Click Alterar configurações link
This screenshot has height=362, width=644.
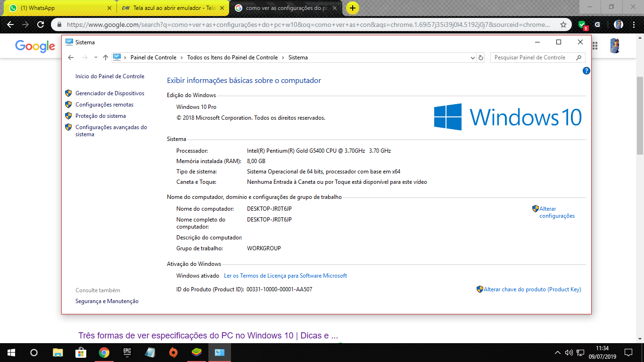(557, 212)
